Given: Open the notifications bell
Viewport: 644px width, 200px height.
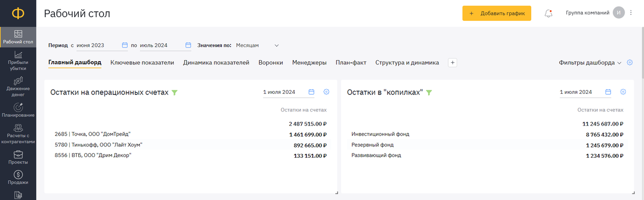Looking at the screenshot, I should [x=548, y=13].
